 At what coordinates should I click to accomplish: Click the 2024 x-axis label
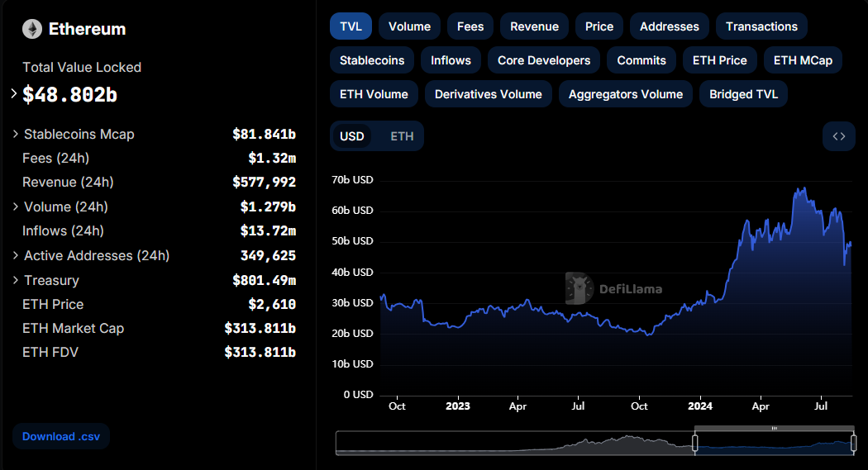(699, 406)
